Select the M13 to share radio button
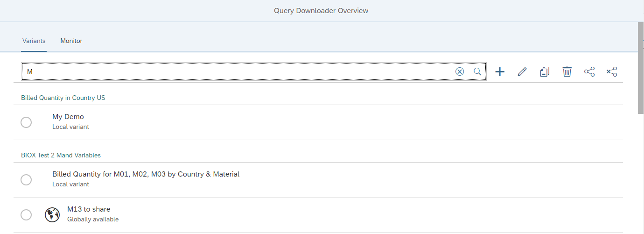The image size is (644, 234). click(26, 214)
